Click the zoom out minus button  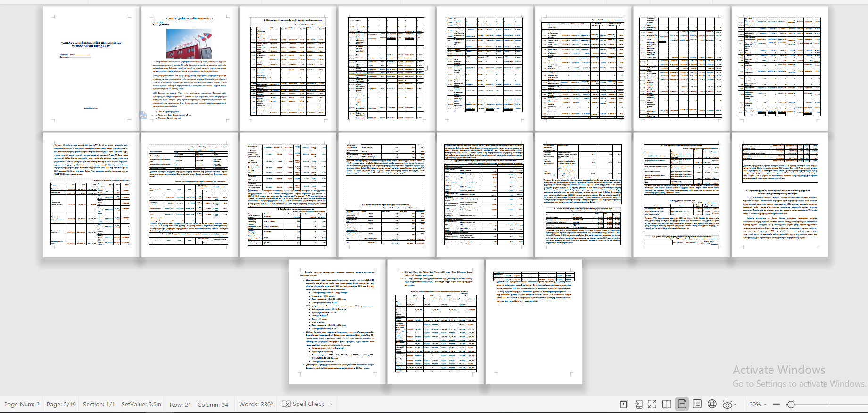click(x=777, y=404)
